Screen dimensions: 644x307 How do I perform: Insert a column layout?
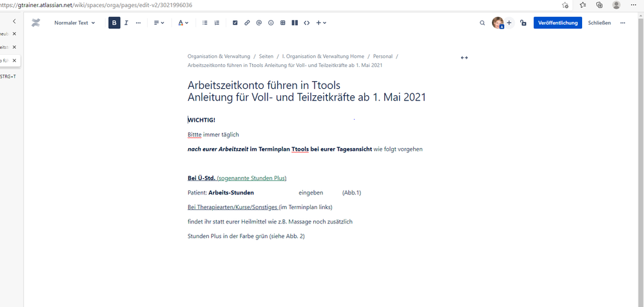[295, 23]
